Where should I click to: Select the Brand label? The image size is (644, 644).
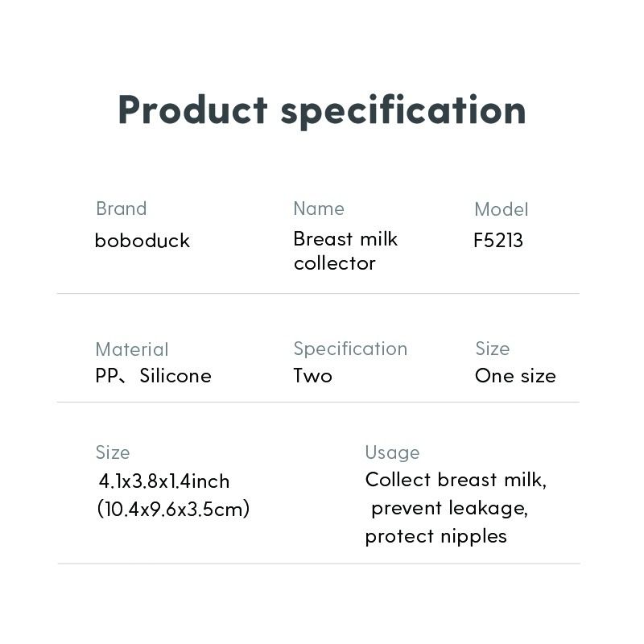pos(122,208)
